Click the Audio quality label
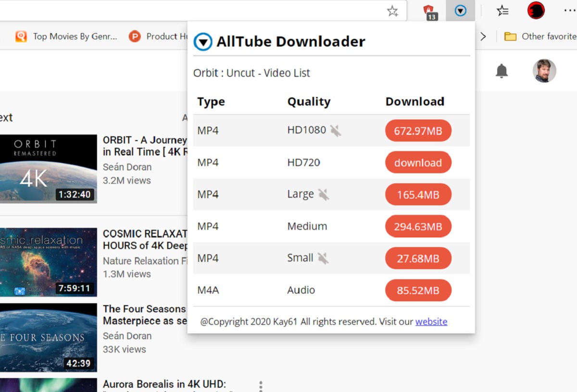The image size is (577, 392). click(301, 290)
